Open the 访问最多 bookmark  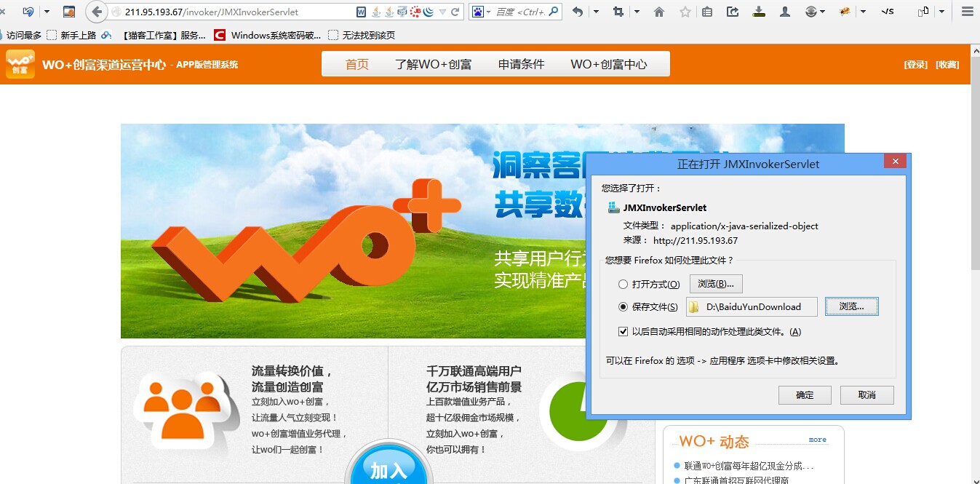click(25, 35)
